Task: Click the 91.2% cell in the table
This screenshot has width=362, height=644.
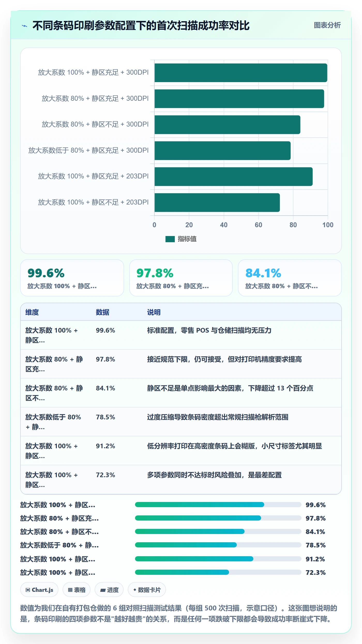Action: (x=105, y=446)
